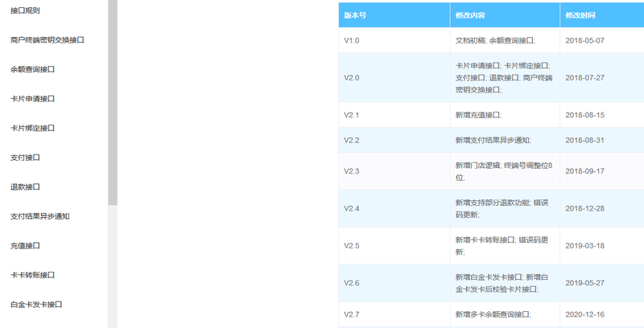This screenshot has height=328, width=644.
Task: Go to 余额查询接口 in the sidebar
Action: 32,69
